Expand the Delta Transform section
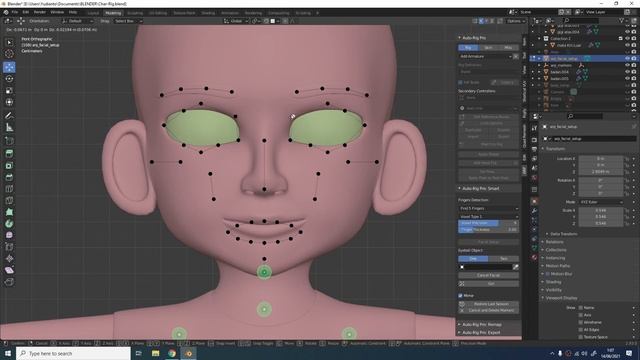Screen dimensions: 640x360 [x=563, y=234]
